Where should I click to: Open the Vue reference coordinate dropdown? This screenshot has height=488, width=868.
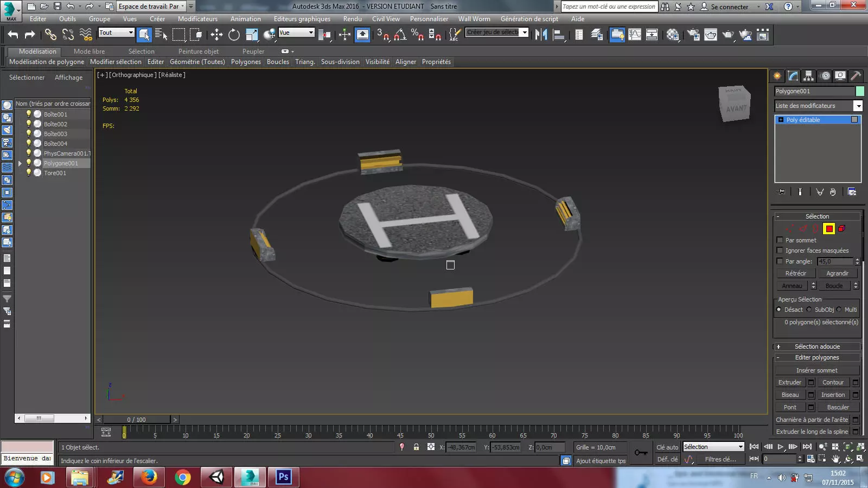click(296, 33)
